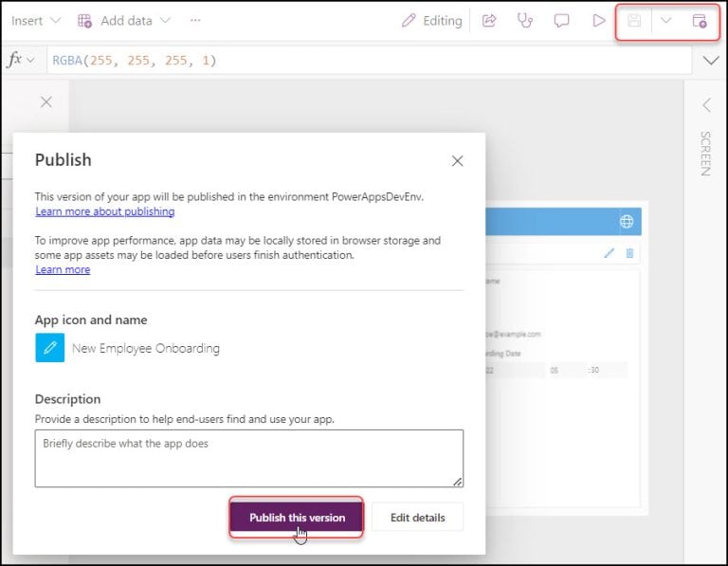Image resolution: width=728 pixels, height=566 pixels.
Task: Click the Preview app play icon
Action: point(598,20)
